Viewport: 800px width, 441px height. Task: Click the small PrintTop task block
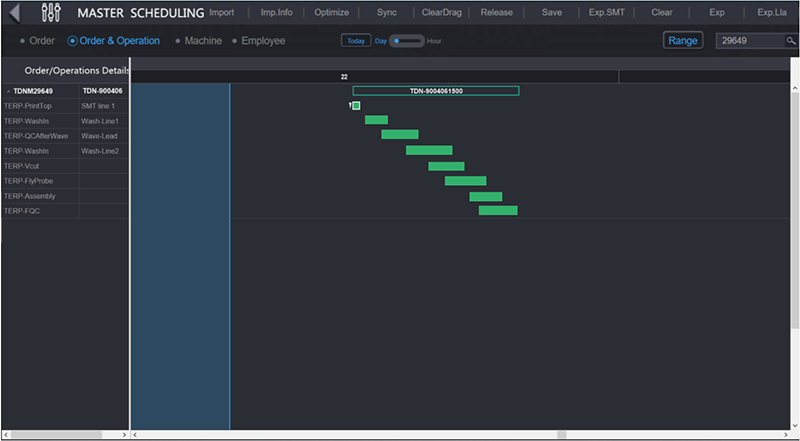(x=356, y=105)
